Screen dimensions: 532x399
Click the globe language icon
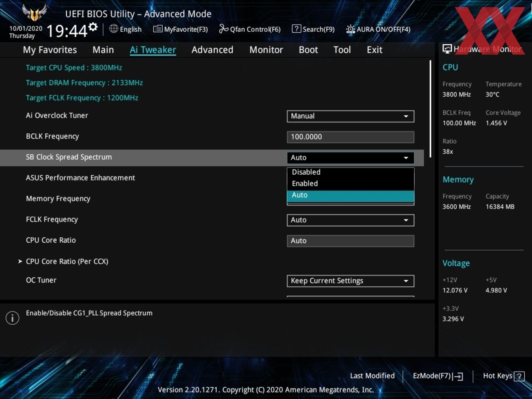click(x=113, y=29)
